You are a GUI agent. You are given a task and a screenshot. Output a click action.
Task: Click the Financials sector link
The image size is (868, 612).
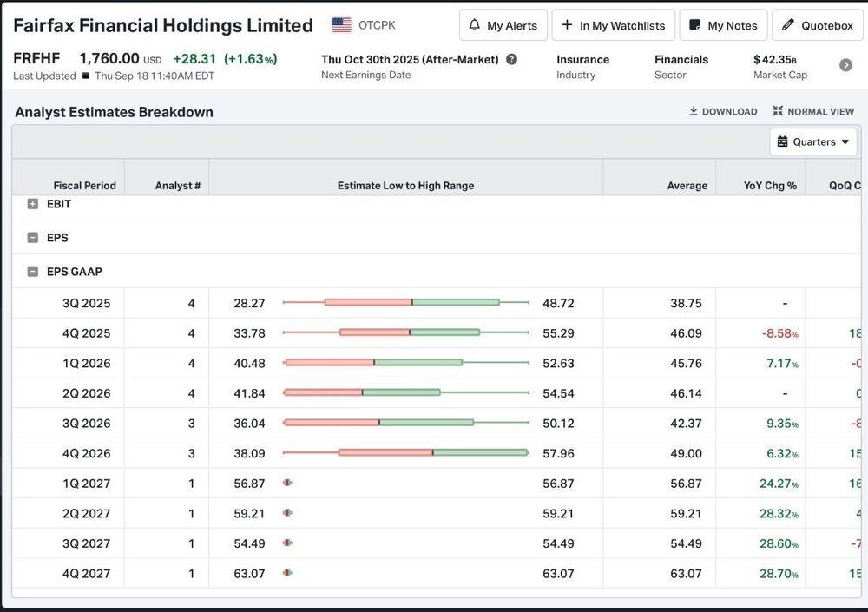(x=681, y=59)
